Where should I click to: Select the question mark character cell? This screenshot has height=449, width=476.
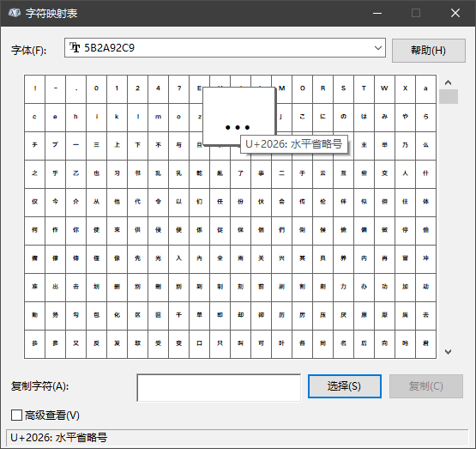tap(178, 89)
